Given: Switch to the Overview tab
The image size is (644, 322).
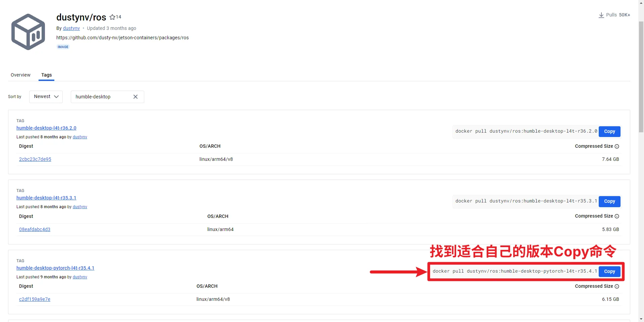Looking at the screenshot, I should click(x=20, y=75).
